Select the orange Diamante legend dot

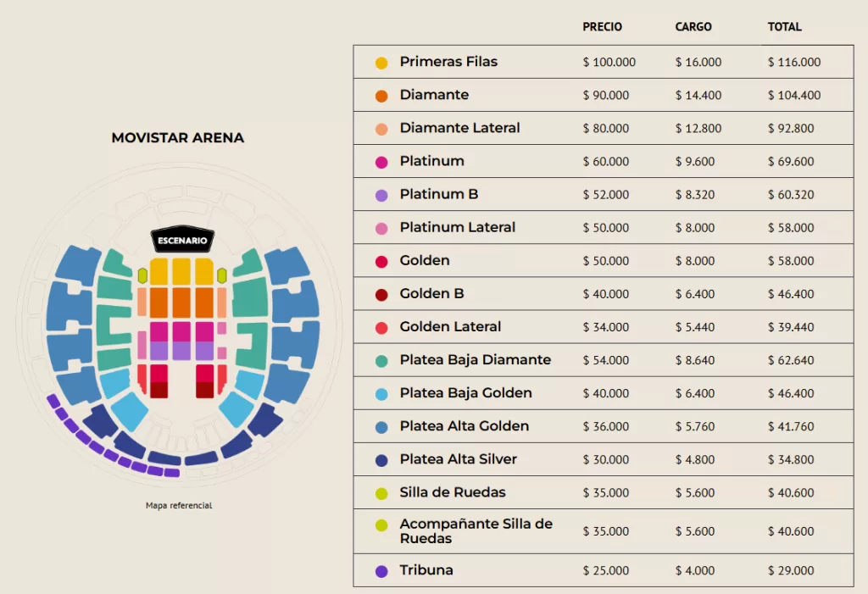pyautogui.click(x=381, y=96)
